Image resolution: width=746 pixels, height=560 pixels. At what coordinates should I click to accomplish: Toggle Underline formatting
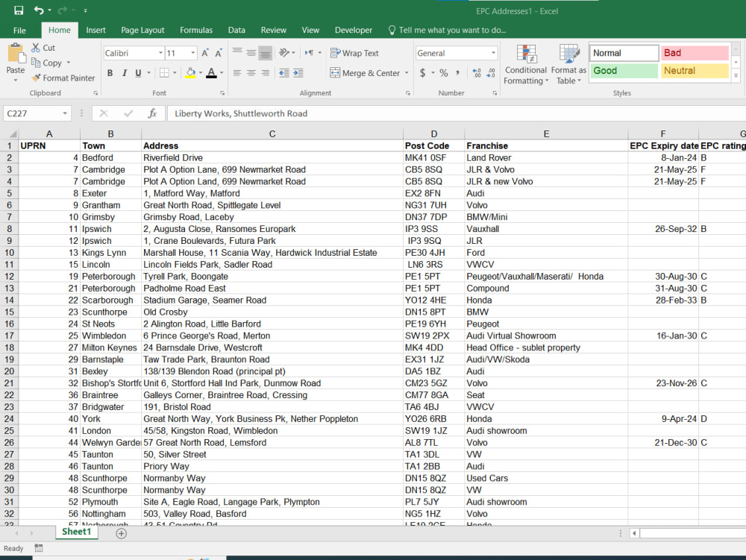click(x=139, y=73)
